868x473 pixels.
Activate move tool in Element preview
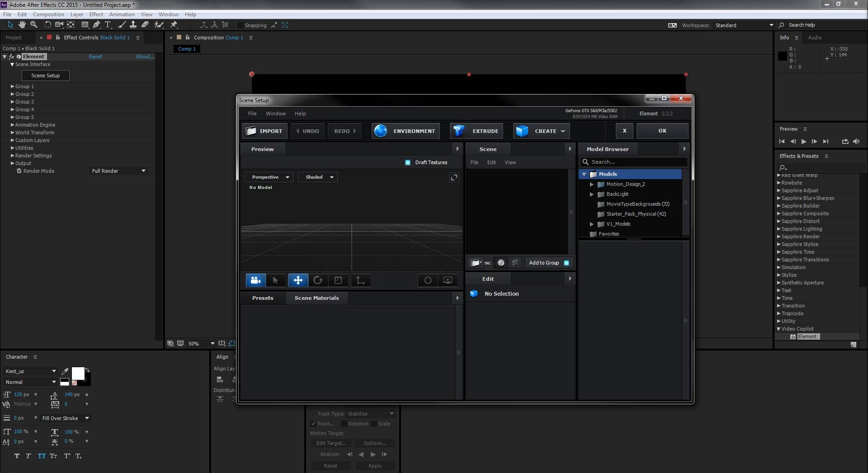coord(298,280)
